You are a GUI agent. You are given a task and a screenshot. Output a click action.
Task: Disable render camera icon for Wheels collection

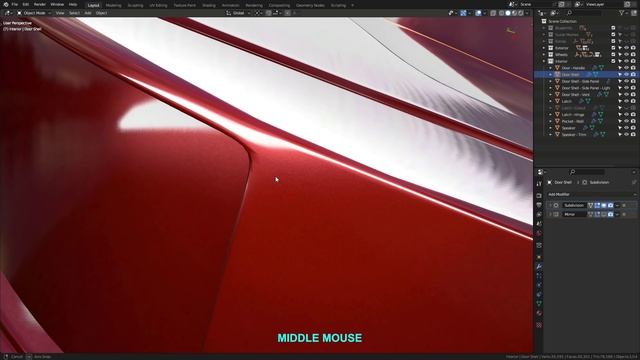tap(633, 54)
